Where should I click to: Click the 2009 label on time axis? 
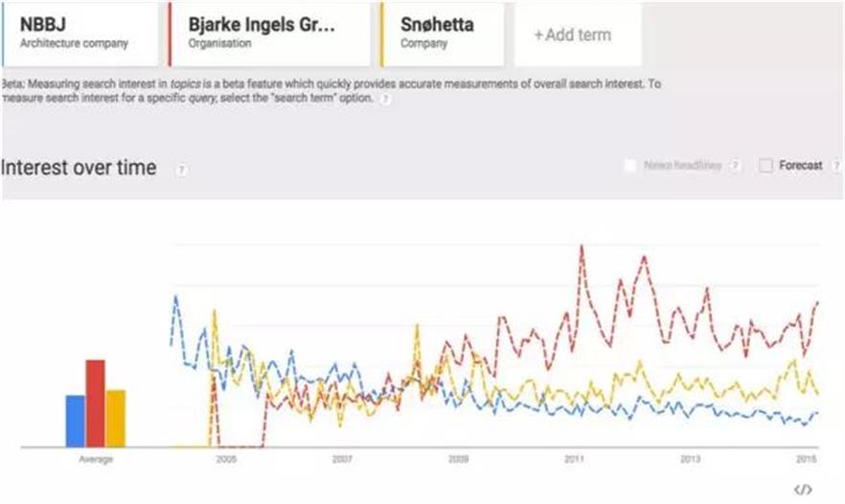click(x=458, y=459)
